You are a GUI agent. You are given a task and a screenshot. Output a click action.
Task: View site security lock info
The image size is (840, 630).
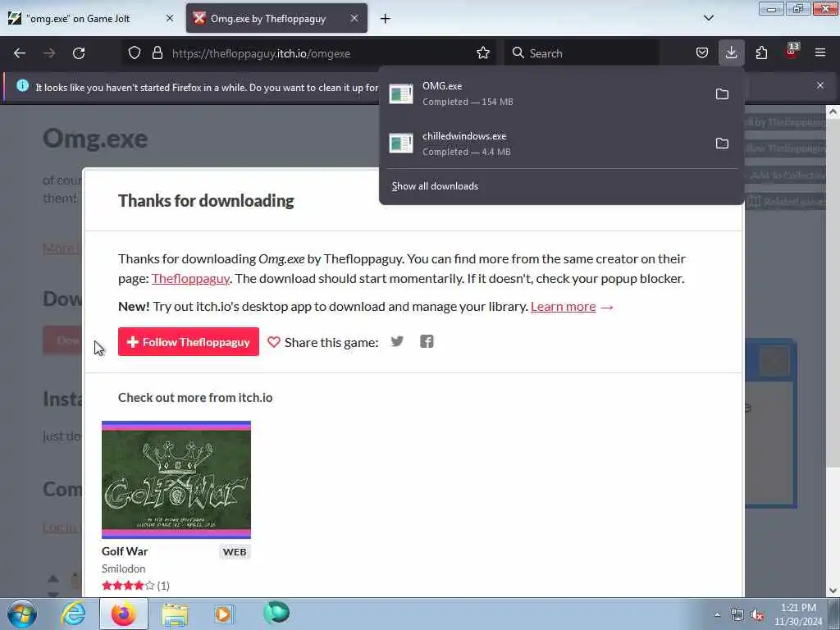[157, 53]
